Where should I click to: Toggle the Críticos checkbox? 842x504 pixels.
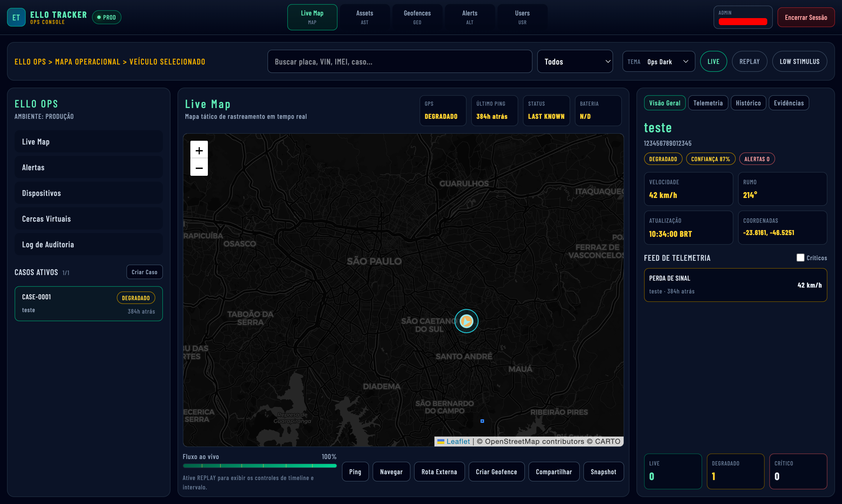pyautogui.click(x=800, y=258)
